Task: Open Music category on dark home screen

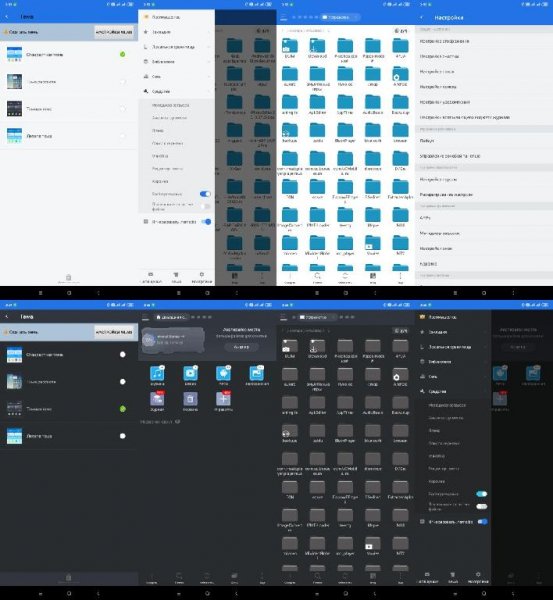Action: (157, 373)
